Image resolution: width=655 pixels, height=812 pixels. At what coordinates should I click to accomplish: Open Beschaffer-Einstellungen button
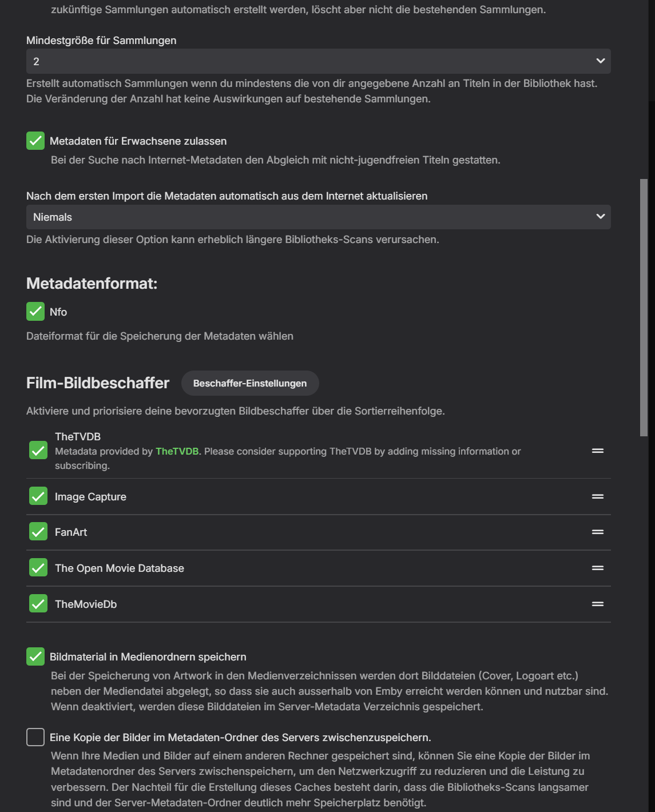(x=250, y=383)
